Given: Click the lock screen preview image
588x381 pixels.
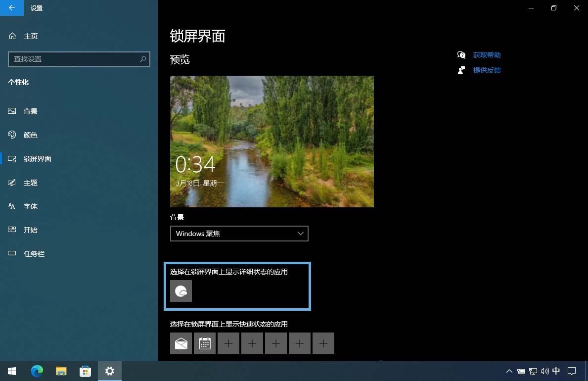Looking at the screenshot, I should click(271, 141).
